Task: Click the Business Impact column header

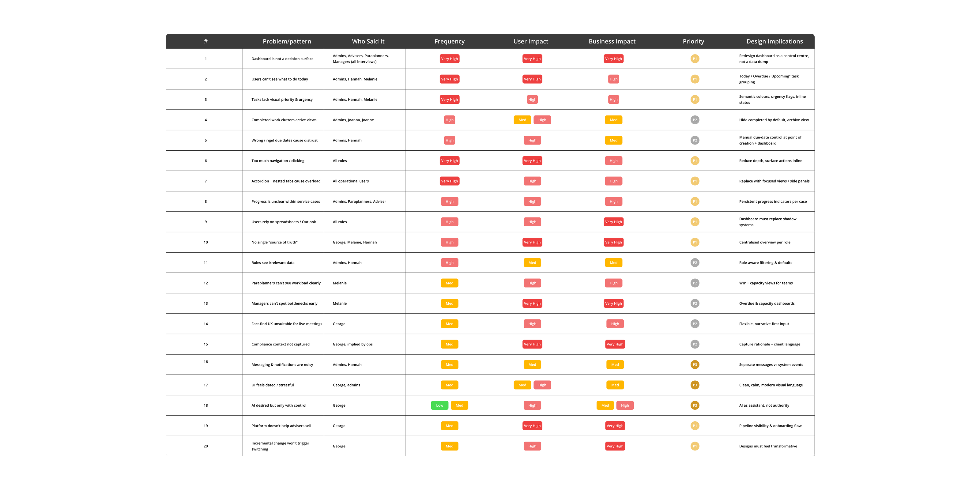Action: pos(612,41)
